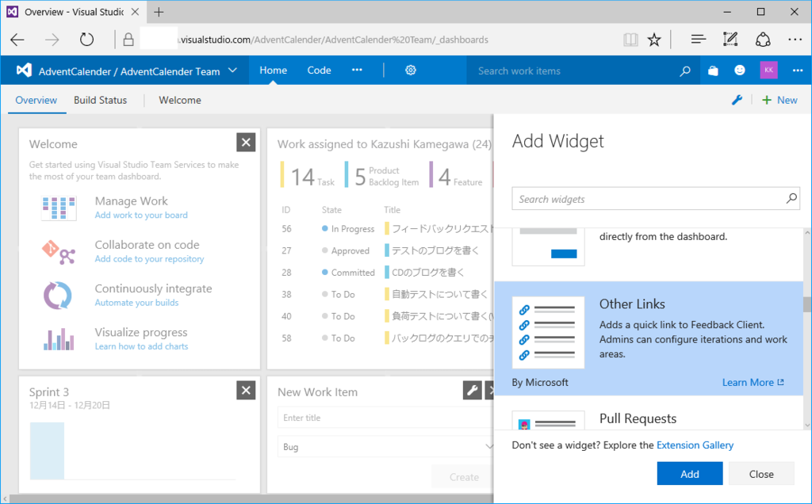Click the wrench edit dashboard icon

click(x=737, y=100)
